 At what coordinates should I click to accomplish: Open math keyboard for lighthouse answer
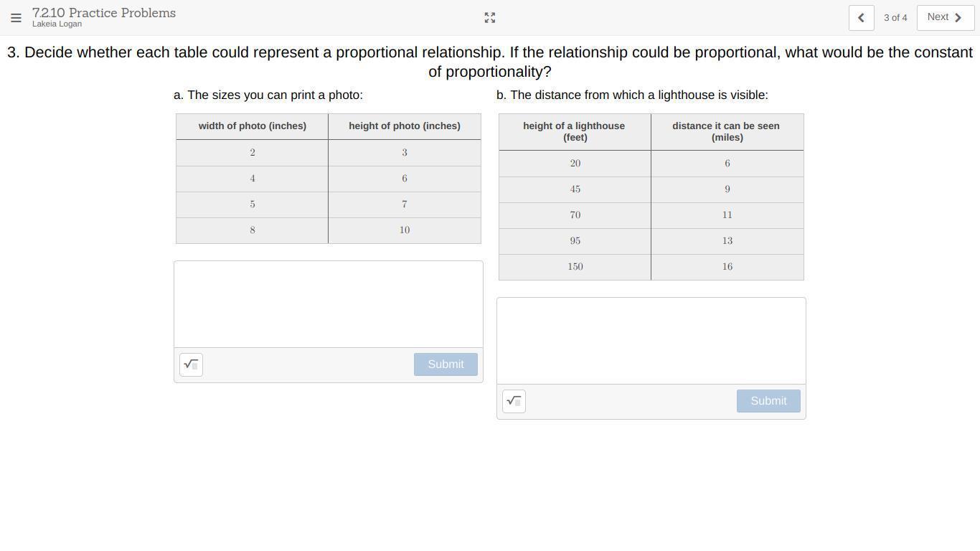[x=514, y=401]
